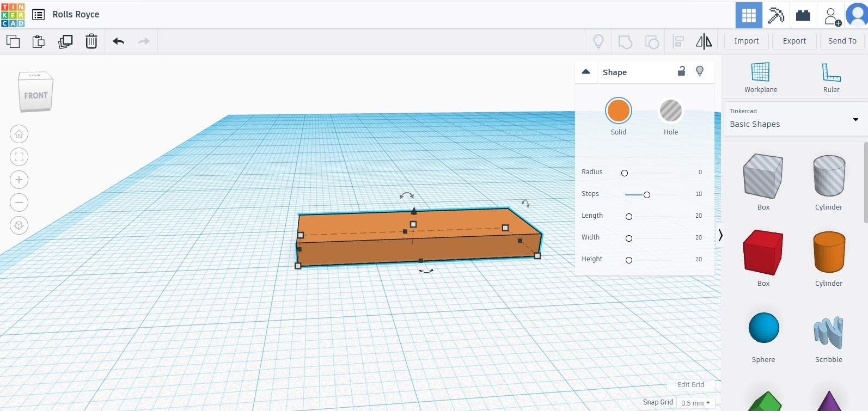Switch to 3D design grid view
The image size is (868, 411).
pyautogui.click(x=749, y=15)
